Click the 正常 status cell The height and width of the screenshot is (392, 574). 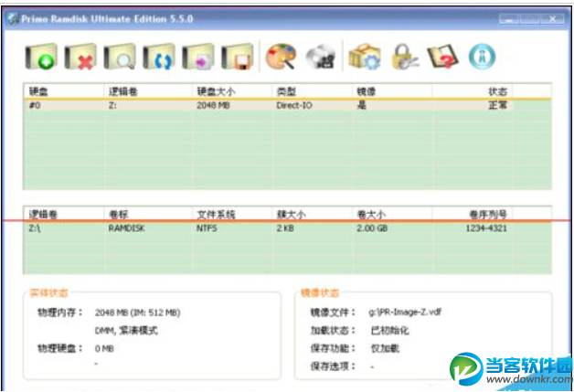tap(497, 105)
